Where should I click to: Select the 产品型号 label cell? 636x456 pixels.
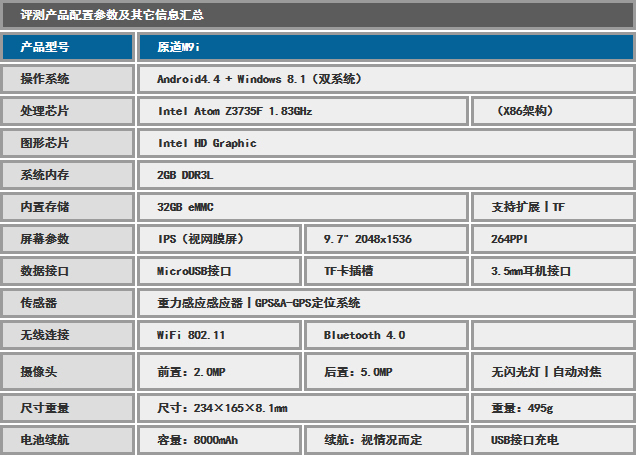coord(68,47)
